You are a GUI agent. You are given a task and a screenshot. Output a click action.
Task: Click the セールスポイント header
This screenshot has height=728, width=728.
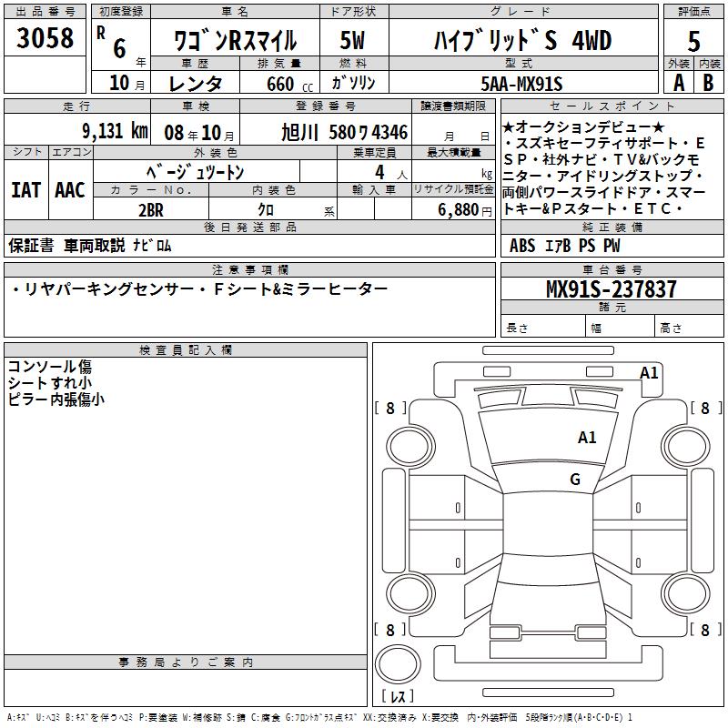click(612, 106)
